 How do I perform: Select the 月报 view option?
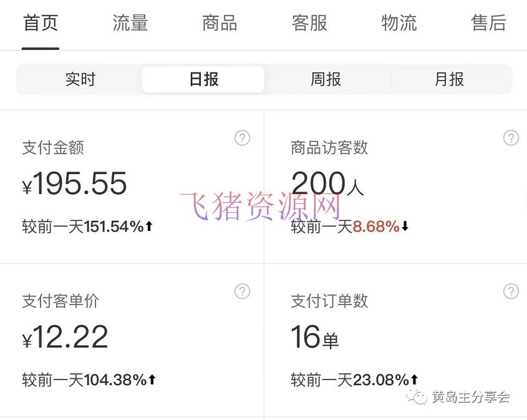(x=448, y=79)
